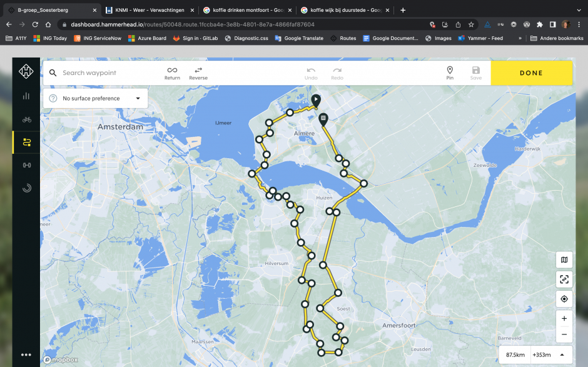Click the Undo button
Image resolution: width=588 pixels, height=367 pixels.
click(311, 73)
